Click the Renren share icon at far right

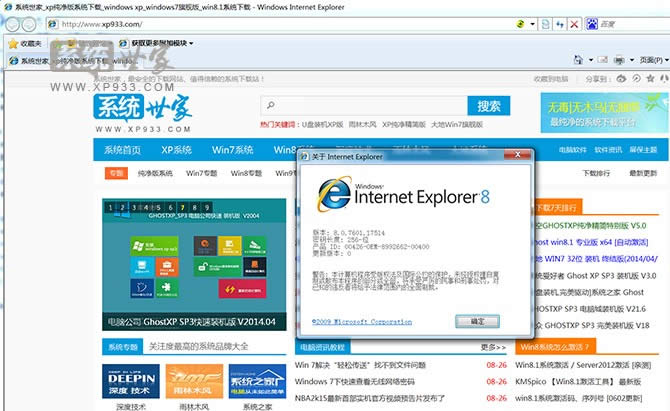pyautogui.click(x=664, y=78)
